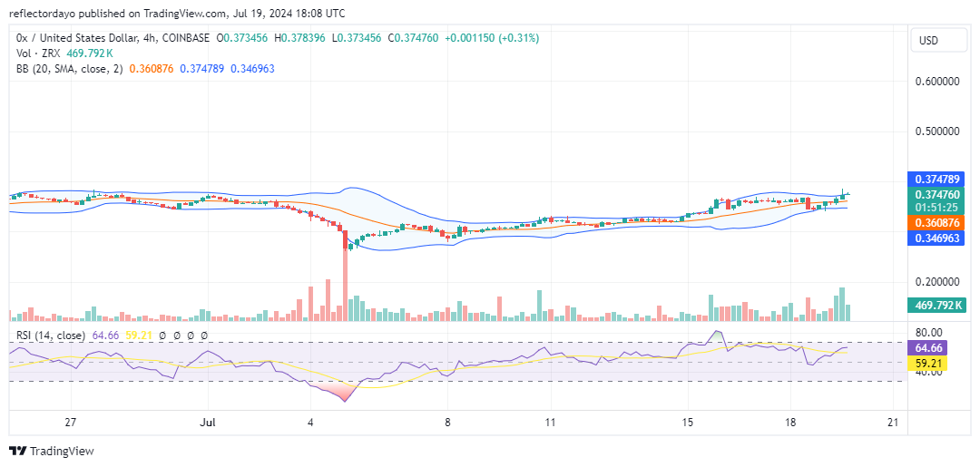Click the TradingView logo at bottom left

(51, 451)
